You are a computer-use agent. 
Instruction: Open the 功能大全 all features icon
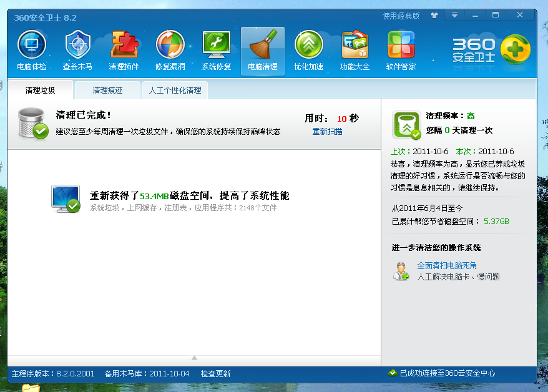355,45
